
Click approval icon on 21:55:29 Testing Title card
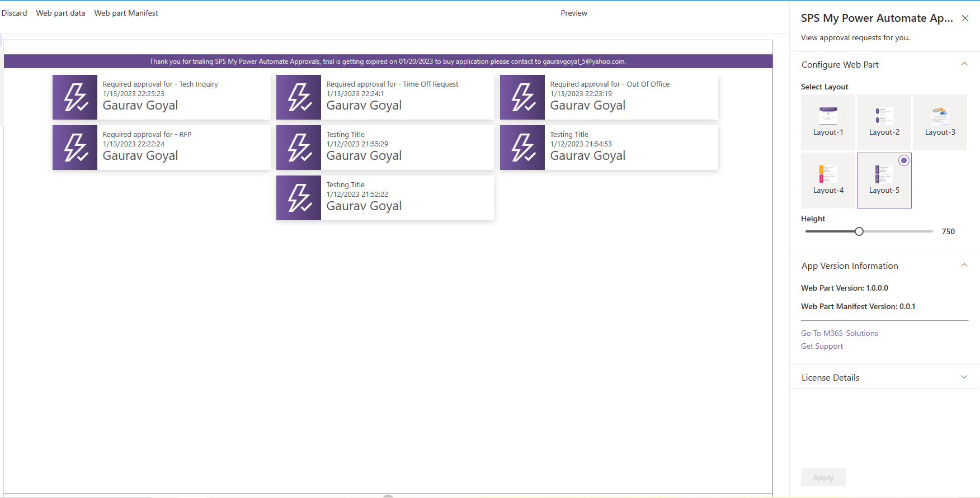(x=299, y=148)
